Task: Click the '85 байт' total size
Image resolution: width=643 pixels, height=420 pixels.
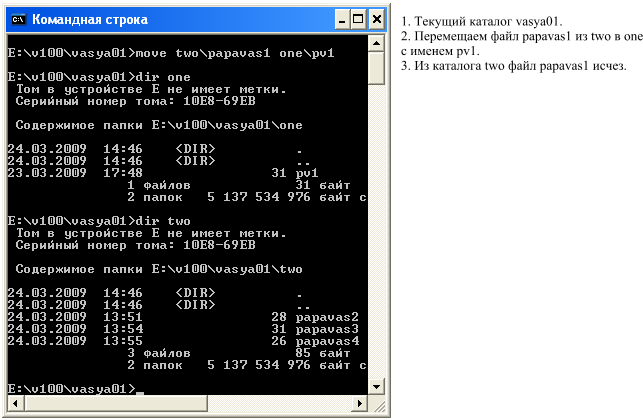Action: pos(323,353)
